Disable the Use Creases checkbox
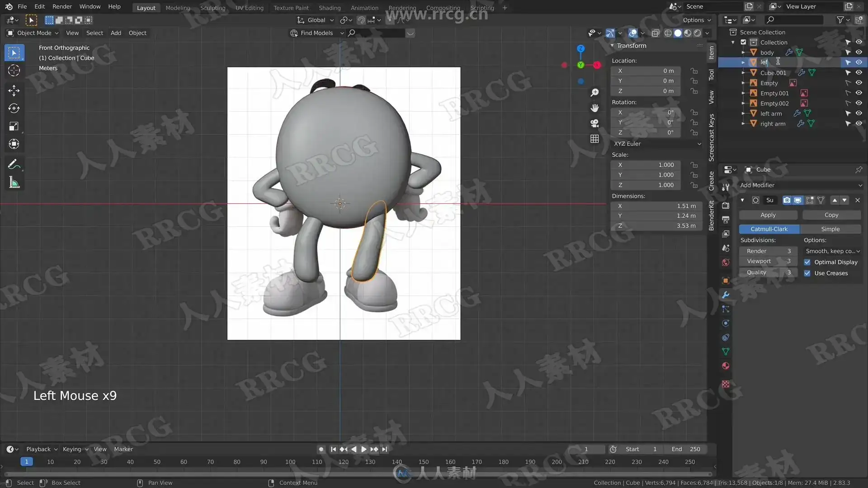This screenshot has width=868, height=488. (x=807, y=273)
